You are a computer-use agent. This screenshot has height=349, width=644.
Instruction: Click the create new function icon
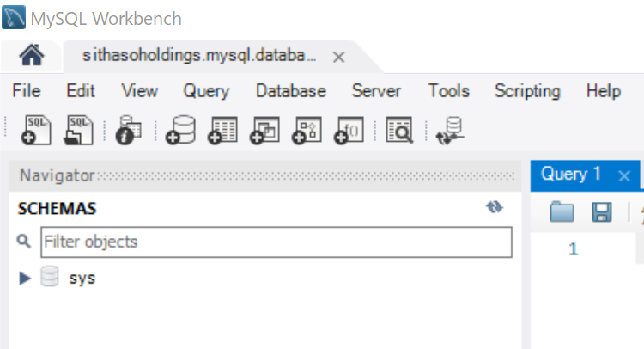349,130
